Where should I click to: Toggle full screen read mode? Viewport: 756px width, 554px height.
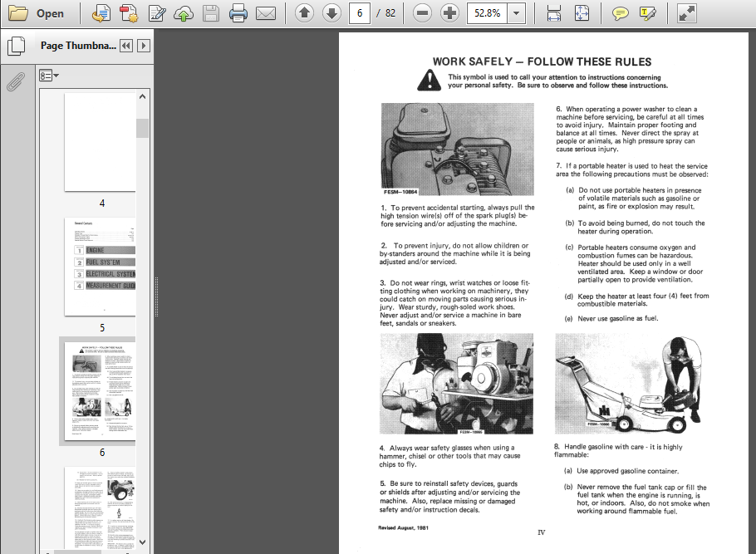[687, 13]
